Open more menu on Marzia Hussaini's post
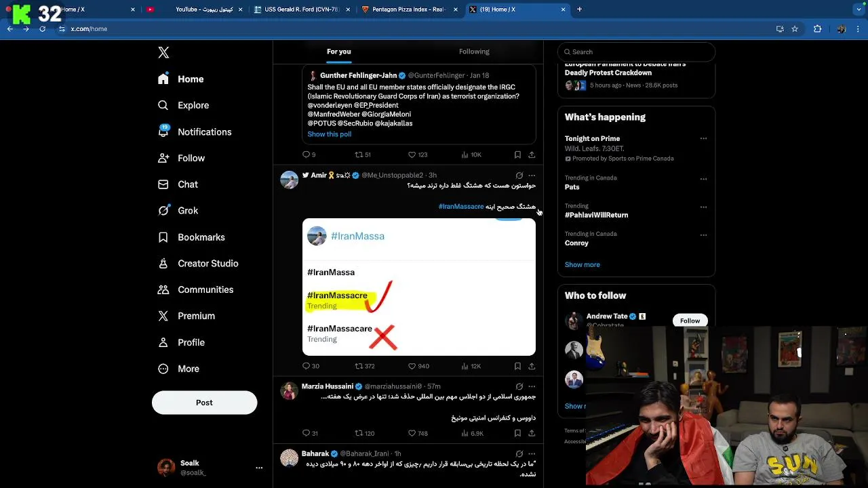 click(532, 386)
